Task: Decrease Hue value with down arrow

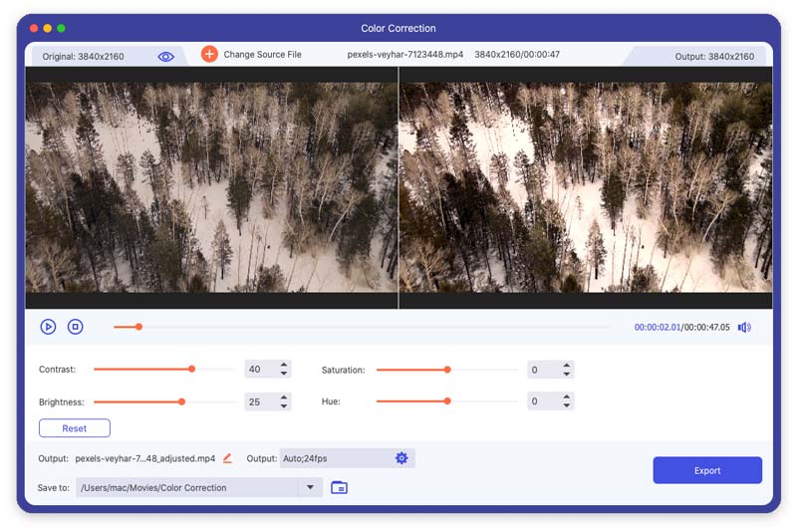Action: pyautogui.click(x=566, y=405)
